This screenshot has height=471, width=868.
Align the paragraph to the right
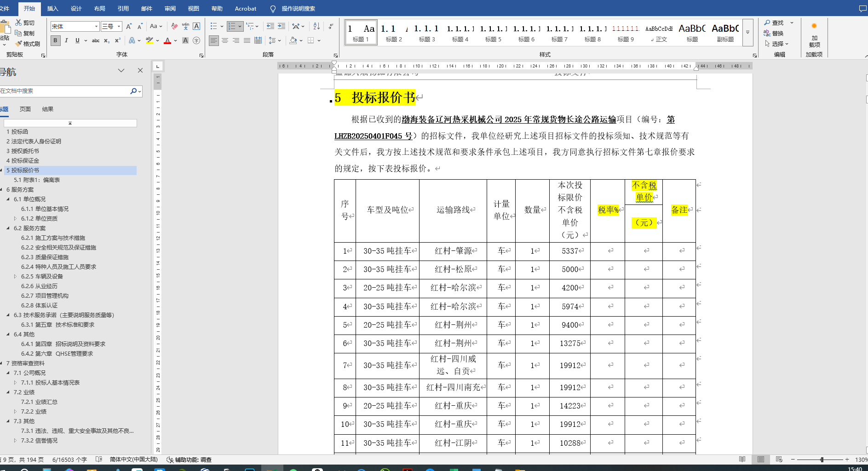coord(236,40)
